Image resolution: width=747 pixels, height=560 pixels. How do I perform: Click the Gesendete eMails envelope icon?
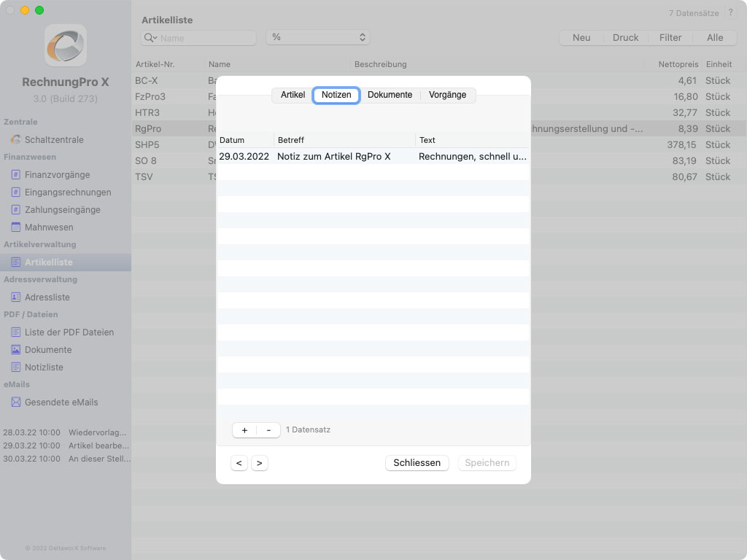16,402
